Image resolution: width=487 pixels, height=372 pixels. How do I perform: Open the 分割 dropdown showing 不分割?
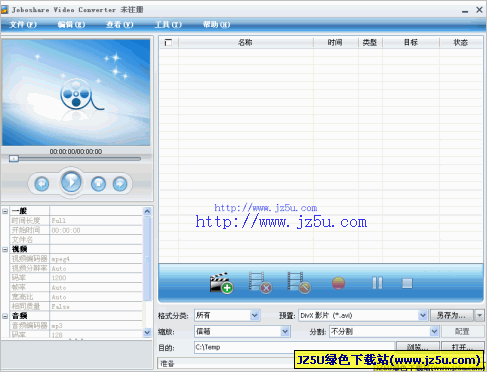coord(434,331)
